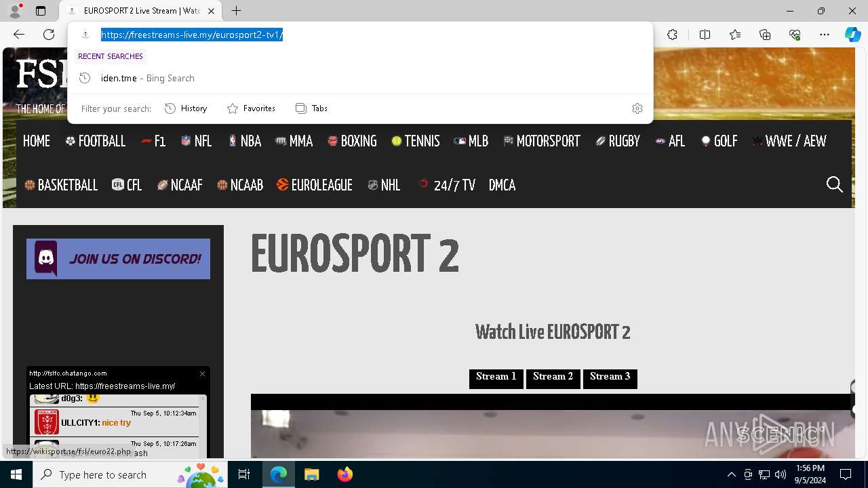Viewport: 868px width, 488px height.
Task: Open the NFL menu item
Action: 197,141
